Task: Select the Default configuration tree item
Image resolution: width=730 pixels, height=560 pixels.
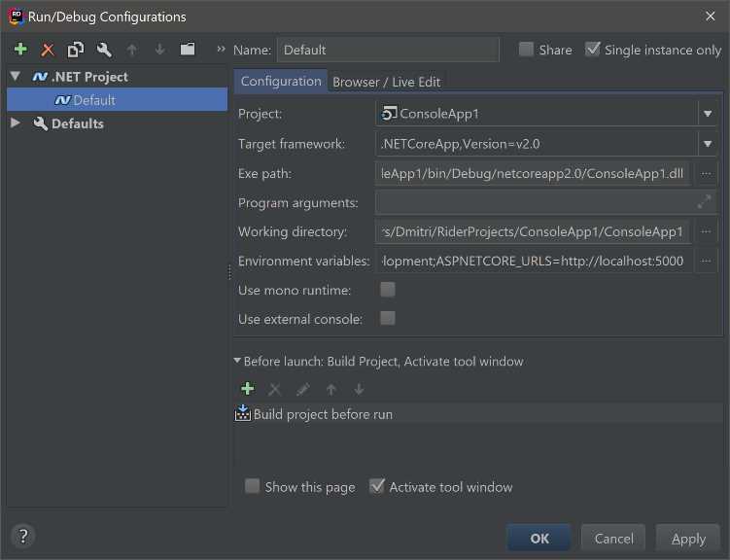Action: click(118, 99)
